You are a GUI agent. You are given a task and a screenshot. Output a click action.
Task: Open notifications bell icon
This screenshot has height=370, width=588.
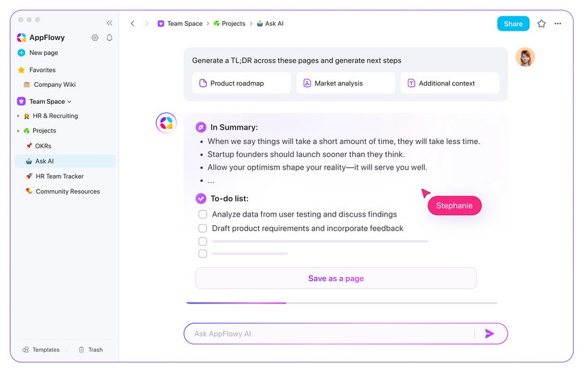click(109, 37)
